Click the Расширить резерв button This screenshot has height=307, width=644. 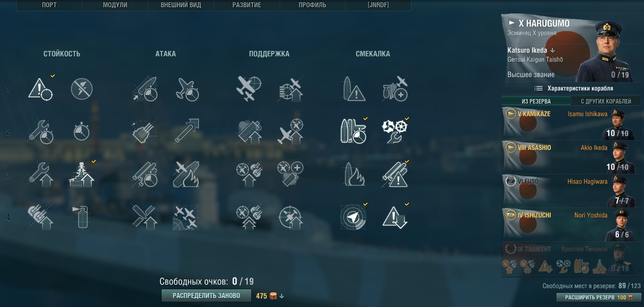pos(599,298)
